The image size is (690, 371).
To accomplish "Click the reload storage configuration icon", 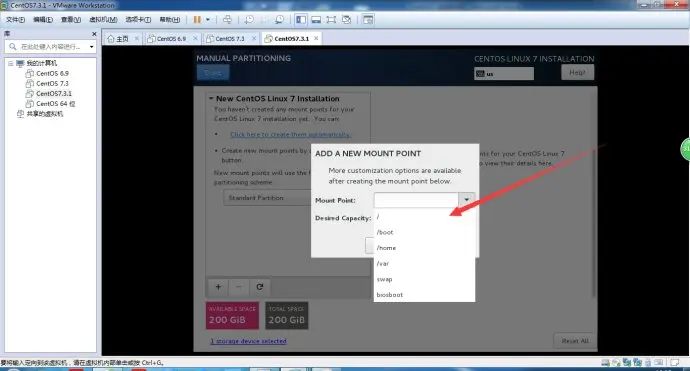I will [x=260, y=287].
